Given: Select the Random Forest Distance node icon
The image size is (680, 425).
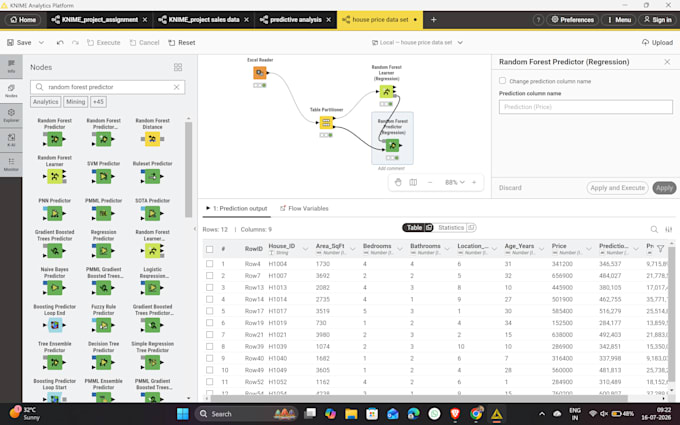Looking at the screenshot, I should (x=152, y=139).
